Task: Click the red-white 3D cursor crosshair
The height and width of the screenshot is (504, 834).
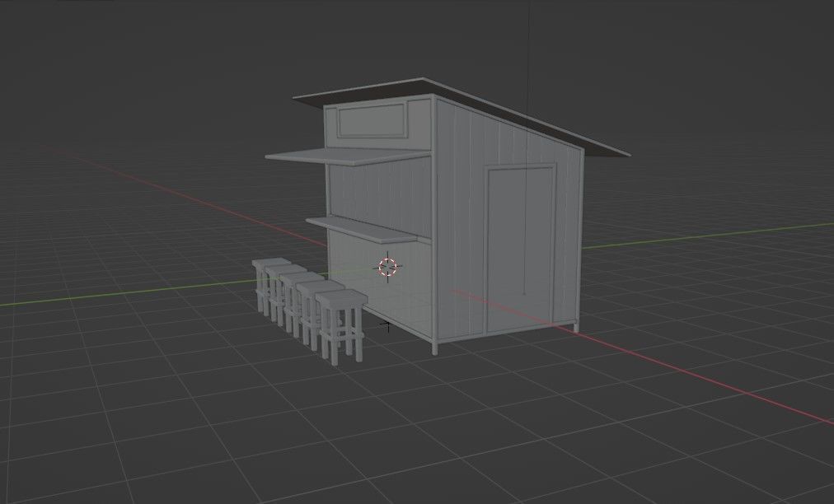Action: click(388, 267)
